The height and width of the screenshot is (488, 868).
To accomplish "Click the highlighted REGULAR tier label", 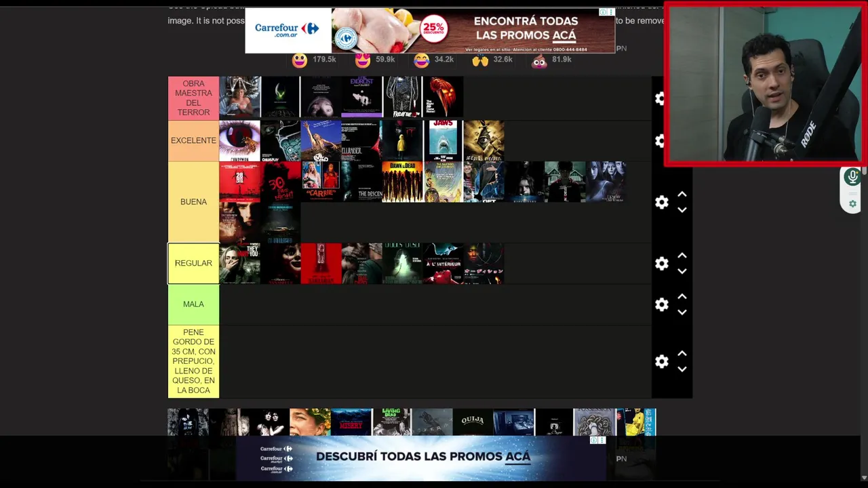I will coord(193,263).
